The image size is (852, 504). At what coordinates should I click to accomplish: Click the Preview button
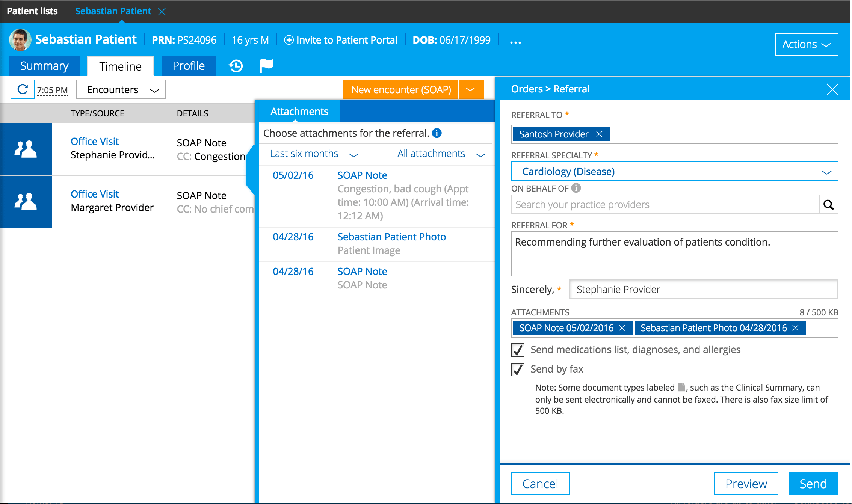pos(746,484)
